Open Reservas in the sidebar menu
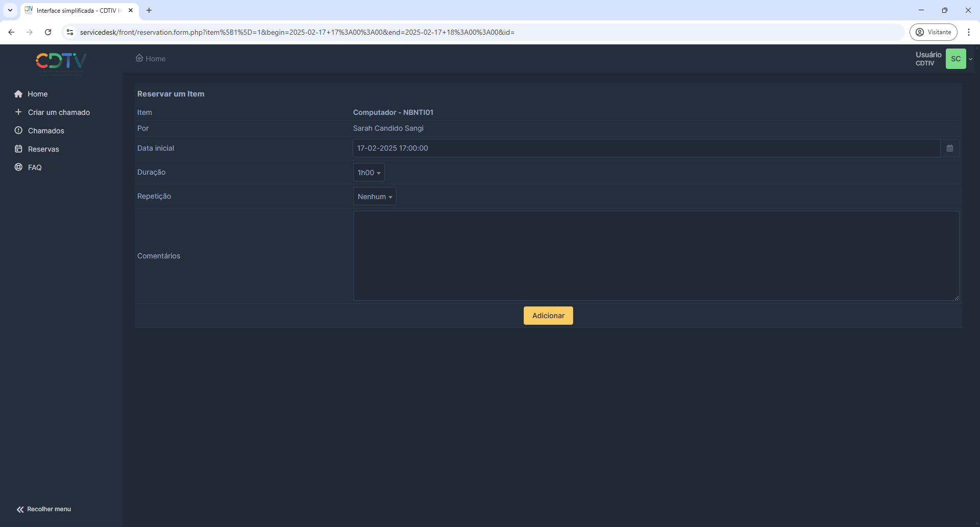 [x=43, y=149]
